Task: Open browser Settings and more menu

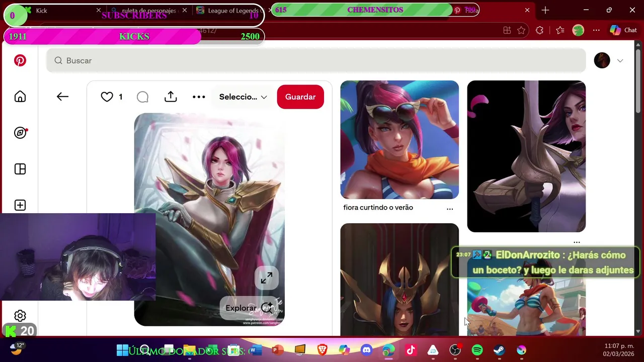Action: click(596, 30)
